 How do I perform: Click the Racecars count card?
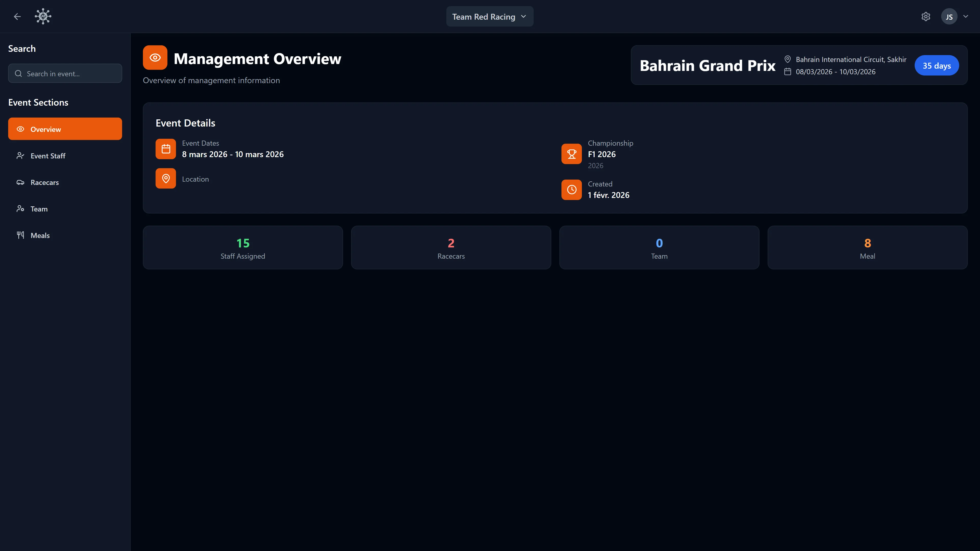[x=451, y=247]
